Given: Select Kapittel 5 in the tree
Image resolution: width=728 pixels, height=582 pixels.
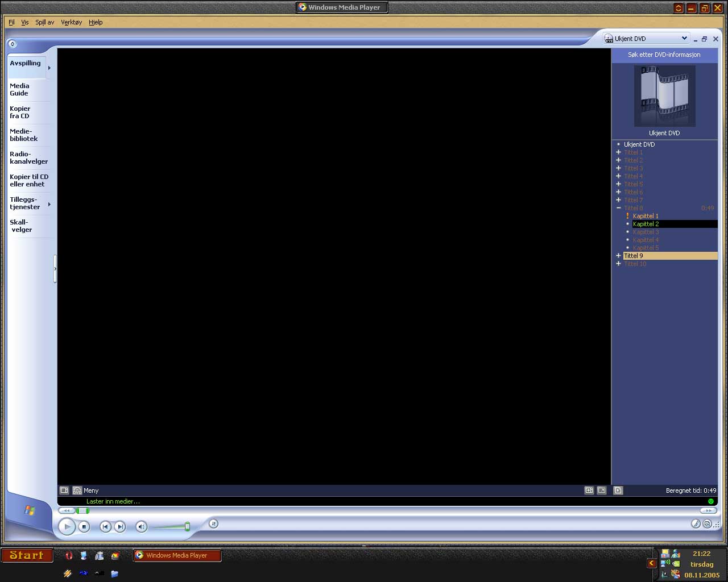Looking at the screenshot, I should click(646, 248).
